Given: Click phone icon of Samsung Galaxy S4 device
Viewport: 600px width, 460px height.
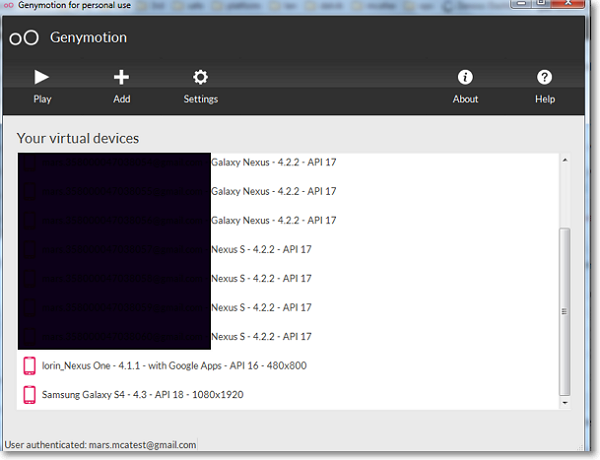Looking at the screenshot, I should 29,395.
